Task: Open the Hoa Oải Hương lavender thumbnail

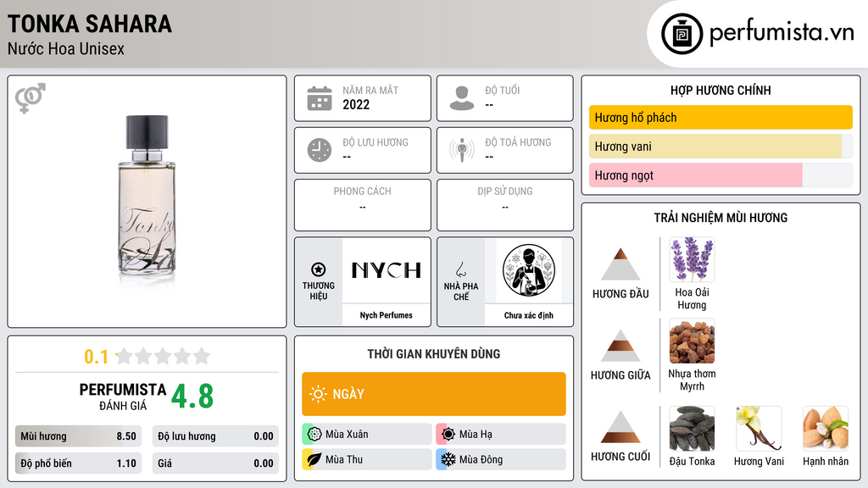Action: 692,259
